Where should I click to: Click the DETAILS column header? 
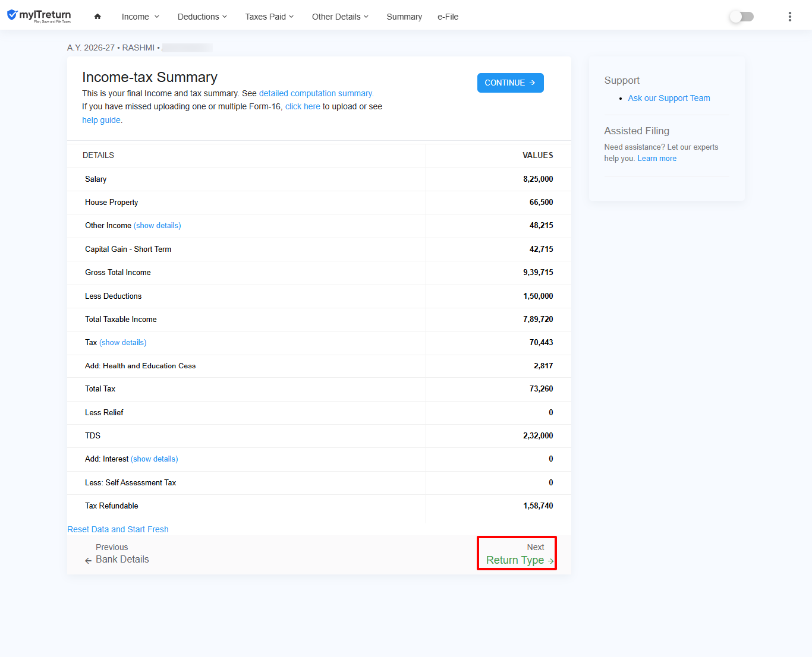tap(98, 156)
